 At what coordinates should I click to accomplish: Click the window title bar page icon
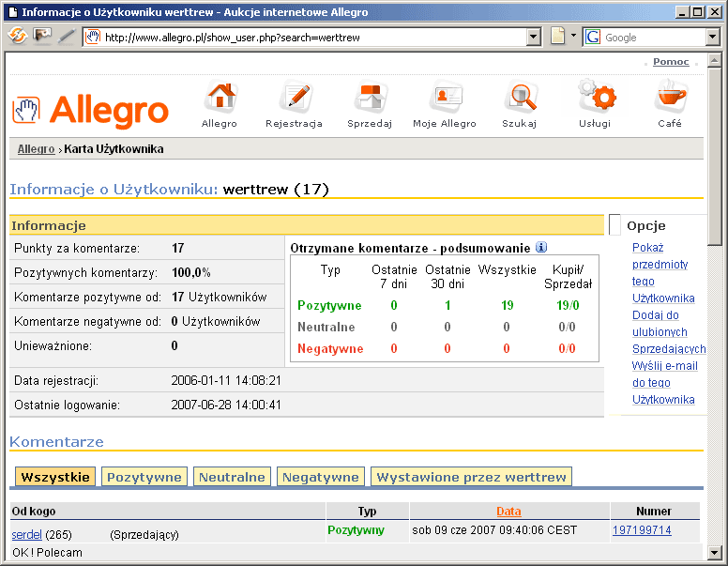coord(13,12)
